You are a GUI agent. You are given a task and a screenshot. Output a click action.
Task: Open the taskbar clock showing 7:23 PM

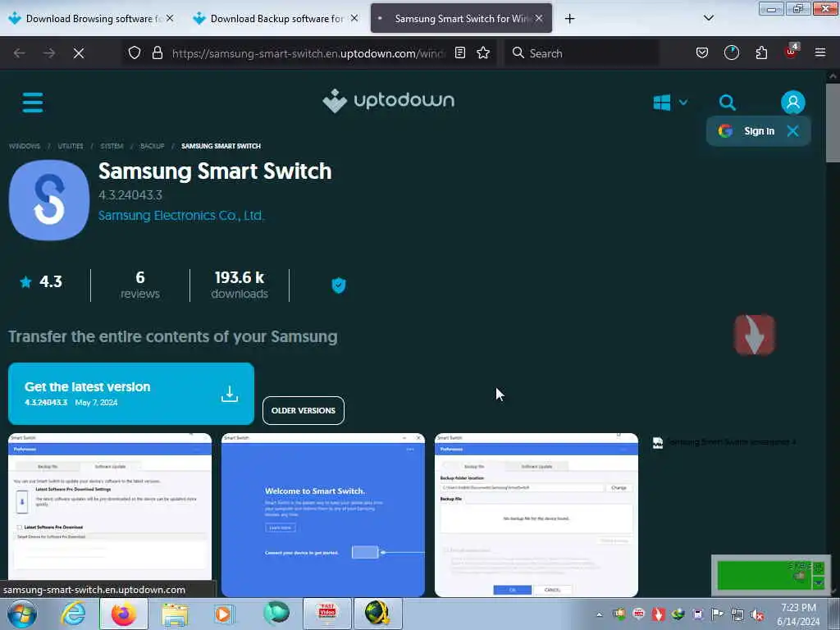point(799,614)
